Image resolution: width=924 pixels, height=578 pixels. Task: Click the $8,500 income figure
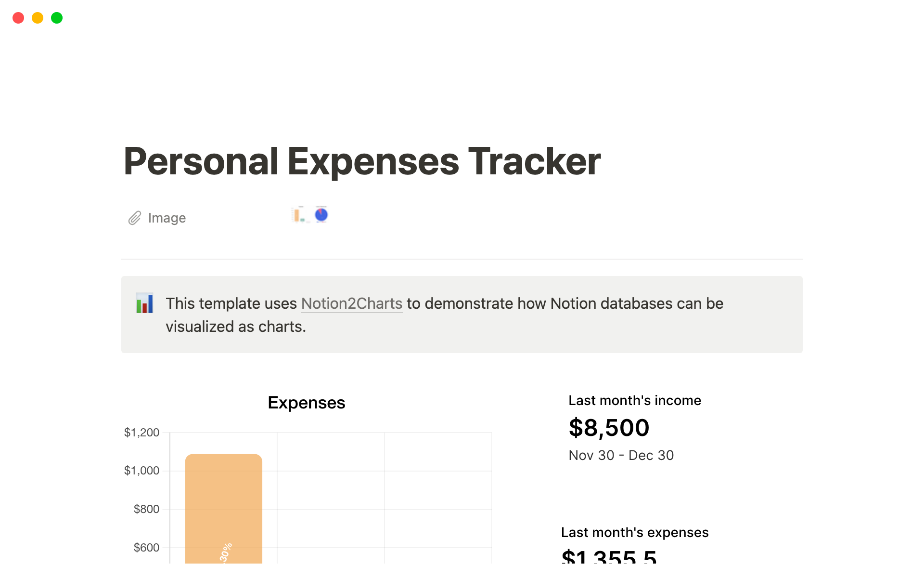click(x=609, y=428)
